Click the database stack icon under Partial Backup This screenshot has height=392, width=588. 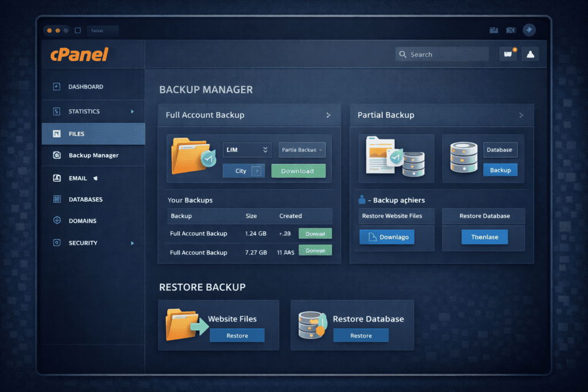tap(464, 159)
